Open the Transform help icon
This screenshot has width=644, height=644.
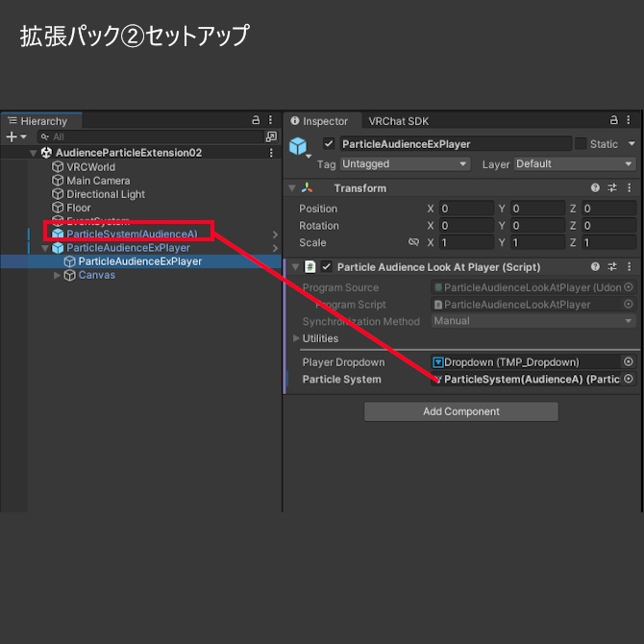(x=595, y=187)
